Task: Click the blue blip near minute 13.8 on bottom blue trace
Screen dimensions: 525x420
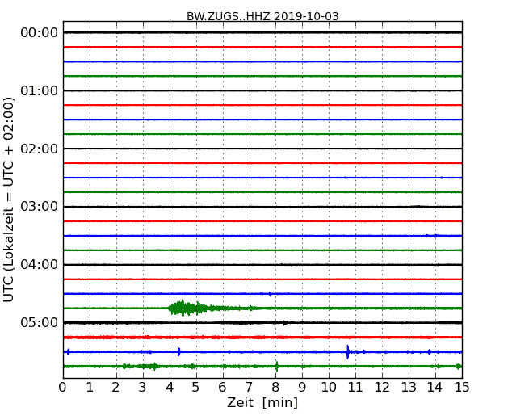Action: tap(429, 351)
